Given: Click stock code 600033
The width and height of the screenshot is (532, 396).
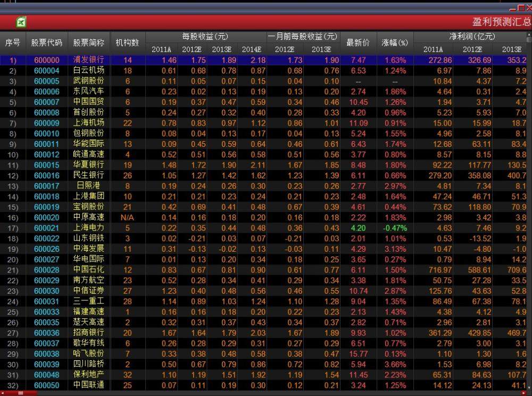Looking at the screenshot, I should point(47,312).
